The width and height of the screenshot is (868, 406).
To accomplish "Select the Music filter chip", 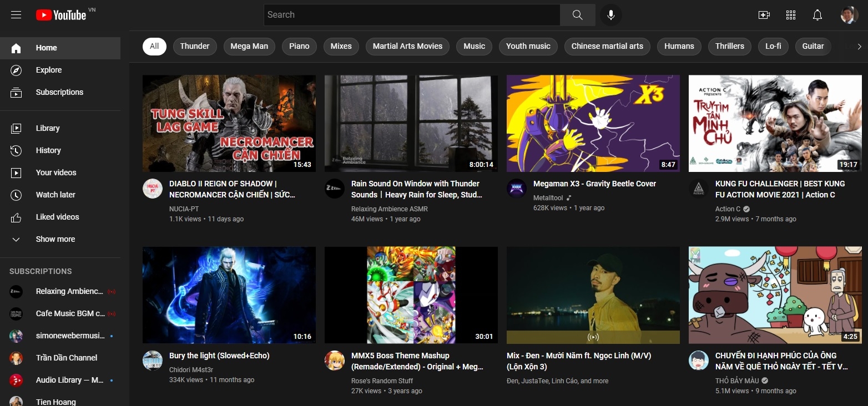I will tap(475, 46).
